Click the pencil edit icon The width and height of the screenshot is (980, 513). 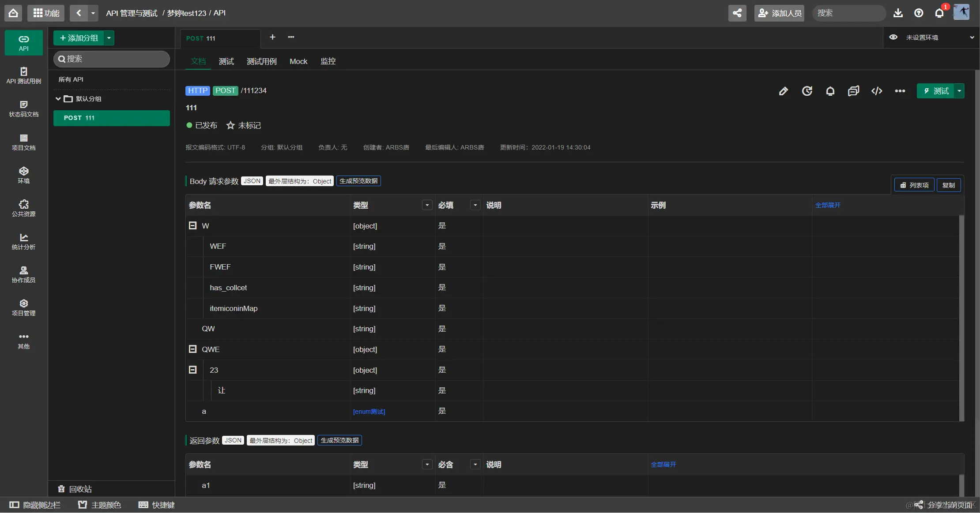point(783,91)
